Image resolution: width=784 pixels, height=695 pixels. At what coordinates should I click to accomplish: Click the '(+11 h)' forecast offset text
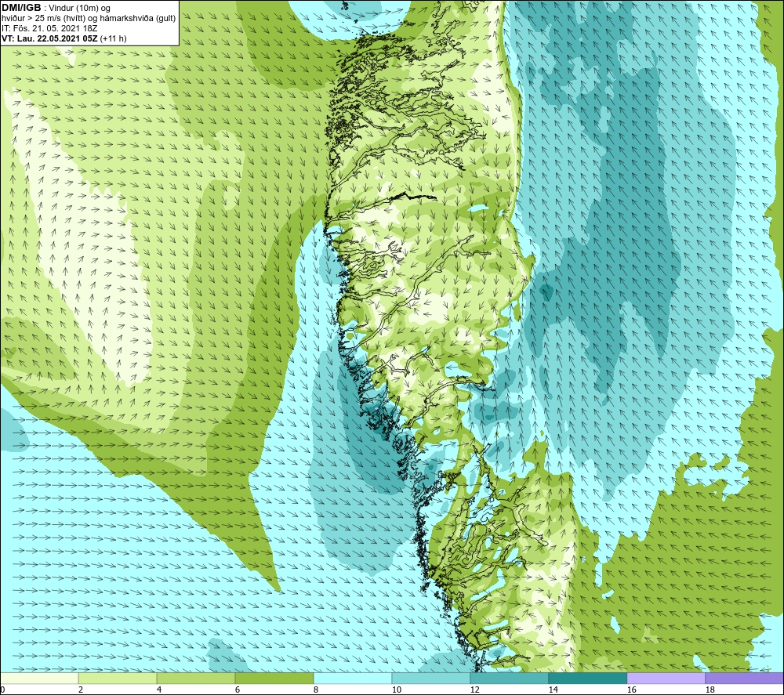[x=114, y=38]
